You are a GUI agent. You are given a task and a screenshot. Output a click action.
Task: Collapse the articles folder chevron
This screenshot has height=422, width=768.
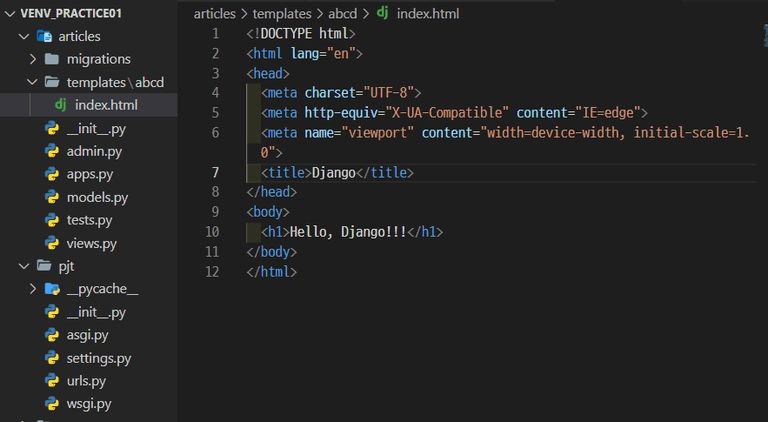click(x=24, y=36)
